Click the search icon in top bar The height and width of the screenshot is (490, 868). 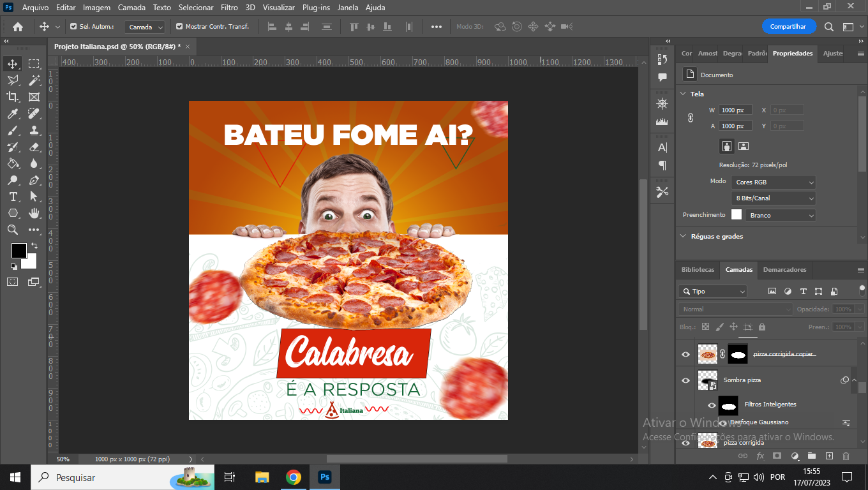tap(829, 27)
